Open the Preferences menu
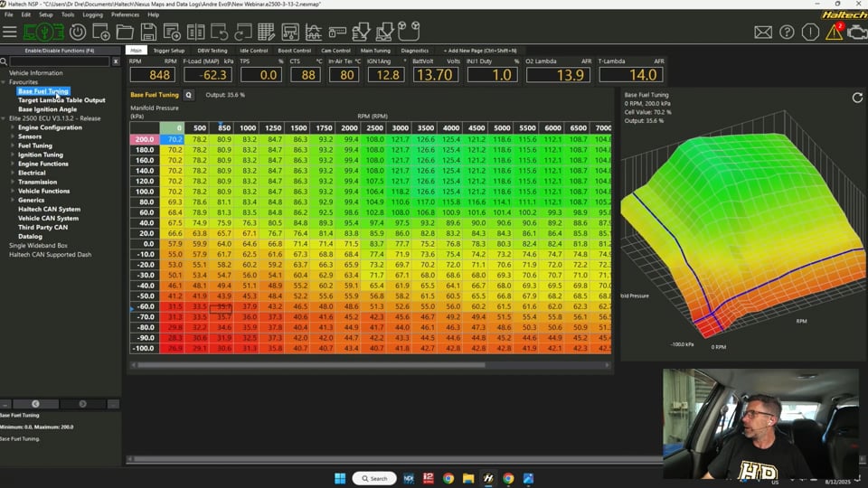This screenshot has width=868, height=488. point(125,15)
